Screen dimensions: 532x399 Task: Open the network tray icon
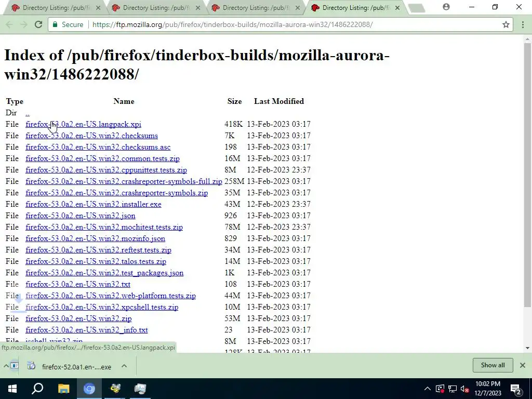453,389
